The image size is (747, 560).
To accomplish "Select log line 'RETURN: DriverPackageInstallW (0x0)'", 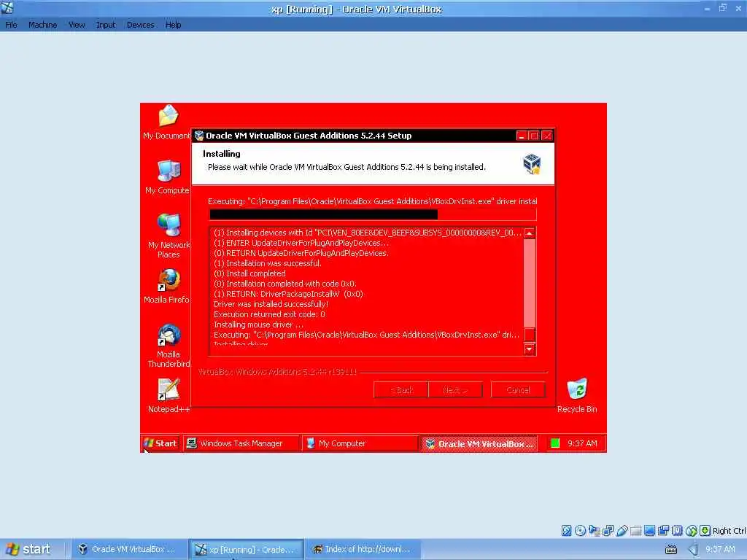I will (x=288, y=294).
